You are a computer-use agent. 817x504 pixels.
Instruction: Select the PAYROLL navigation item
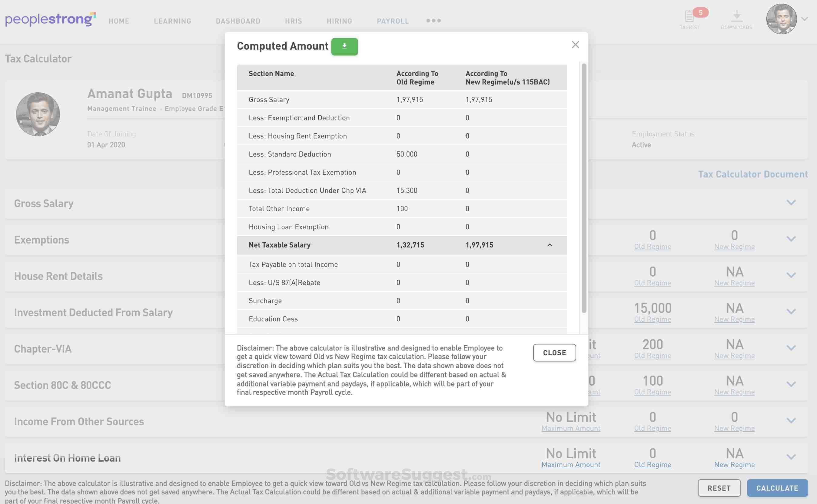click(393, 21)
